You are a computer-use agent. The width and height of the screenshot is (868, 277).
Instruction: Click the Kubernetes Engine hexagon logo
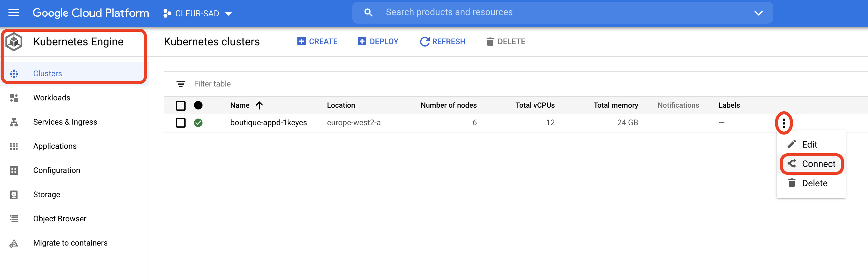14,42
